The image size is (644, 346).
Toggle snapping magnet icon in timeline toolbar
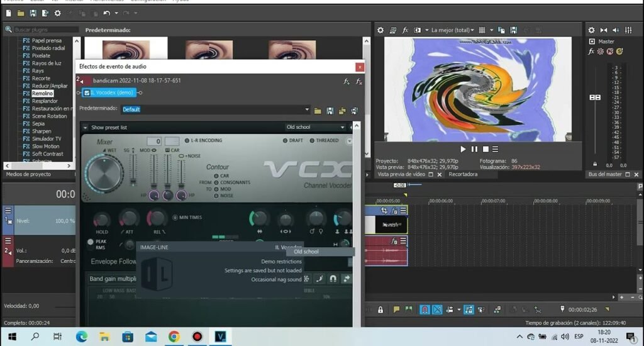tap(425, 310)
